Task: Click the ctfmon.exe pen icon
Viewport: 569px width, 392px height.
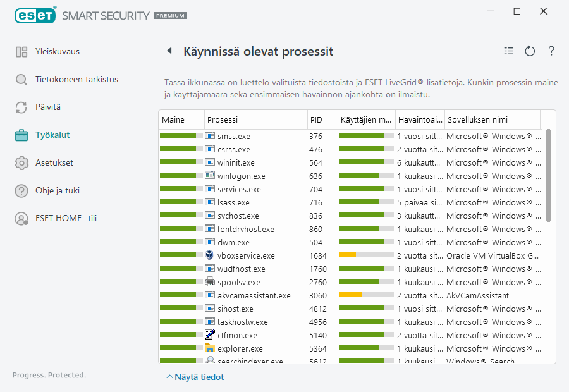Action: click(x=210, y=335)
